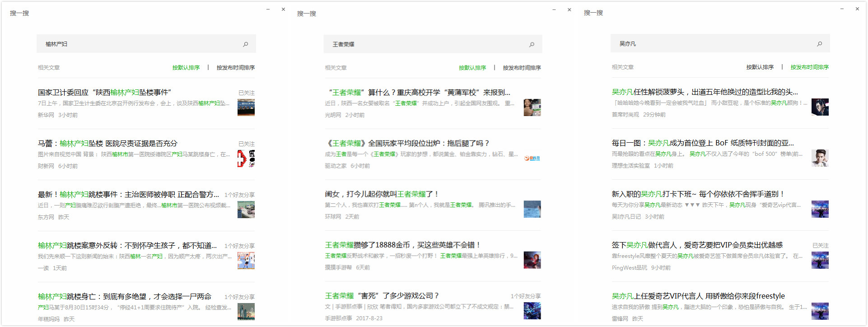Click source name 手游那点事
The height and width of the screenshot is (327, 868).
[x=339, y=318]
